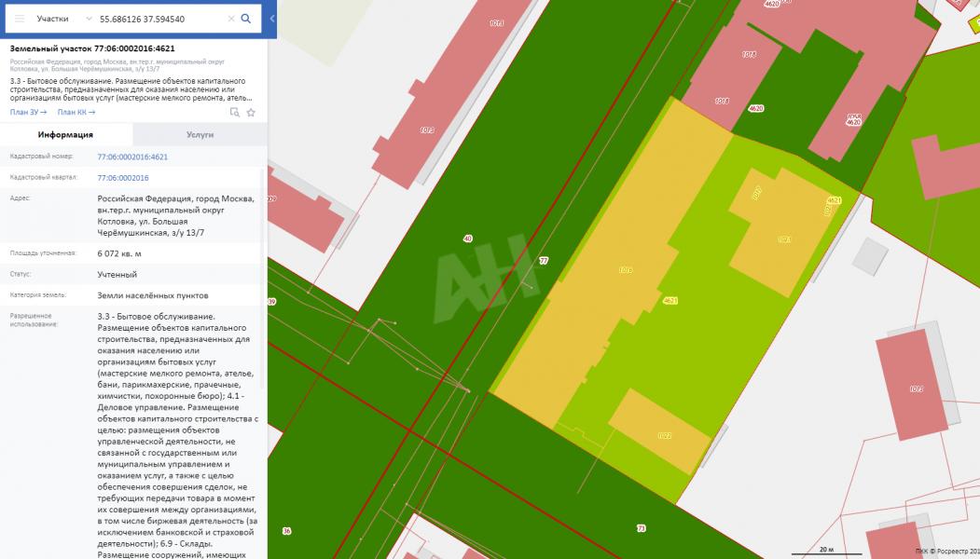Click the coordinates search input field
Image resolution: width=980 pixels, height=559 pixels.
(161, 19)
